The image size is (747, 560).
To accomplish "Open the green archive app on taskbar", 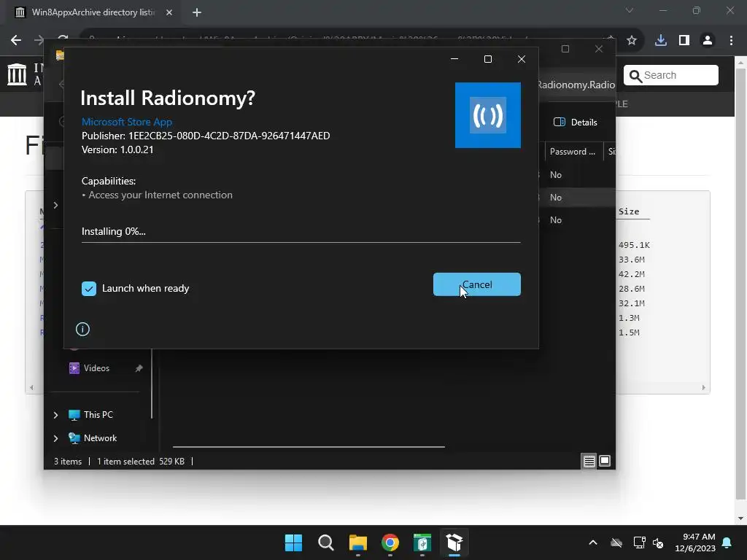I will 422,542.
